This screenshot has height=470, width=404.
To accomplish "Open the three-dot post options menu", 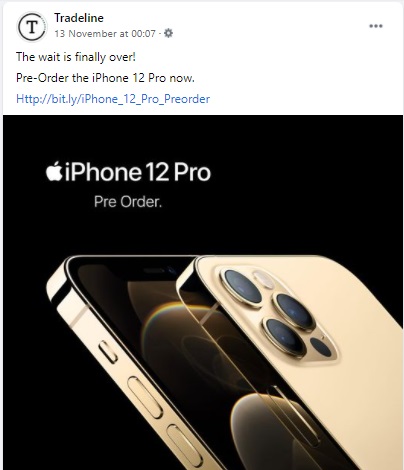I will point(376,26).
